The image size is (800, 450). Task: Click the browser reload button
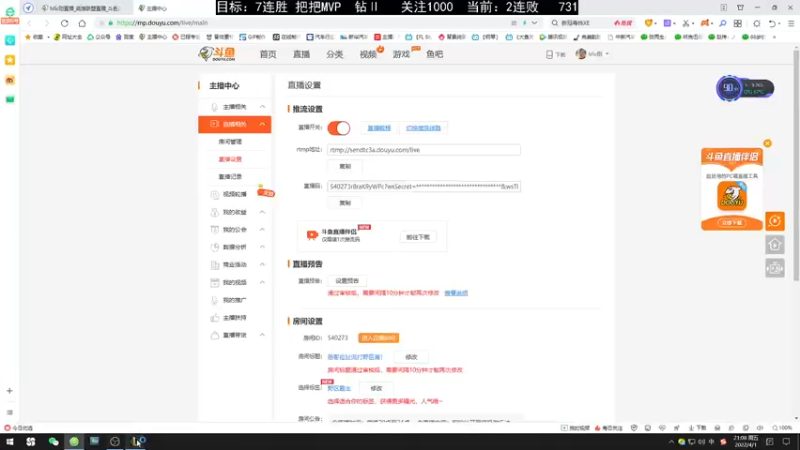click(x=64, y=23)
